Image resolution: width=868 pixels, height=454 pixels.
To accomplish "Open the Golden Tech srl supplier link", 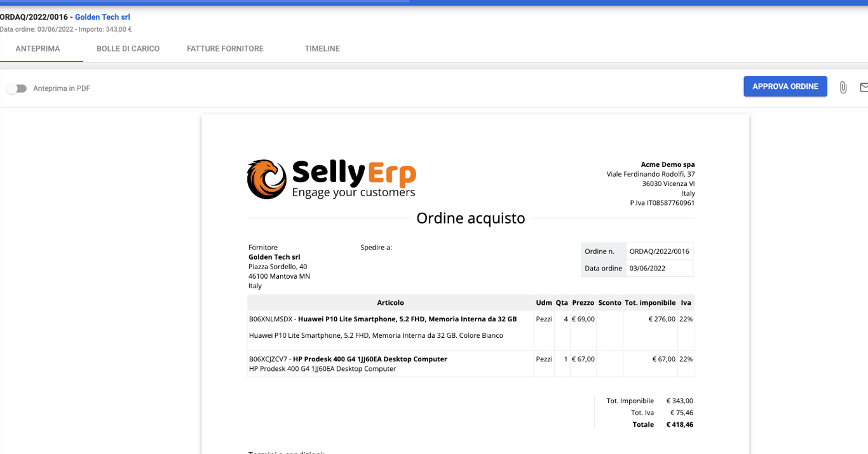I will [102, 17].
